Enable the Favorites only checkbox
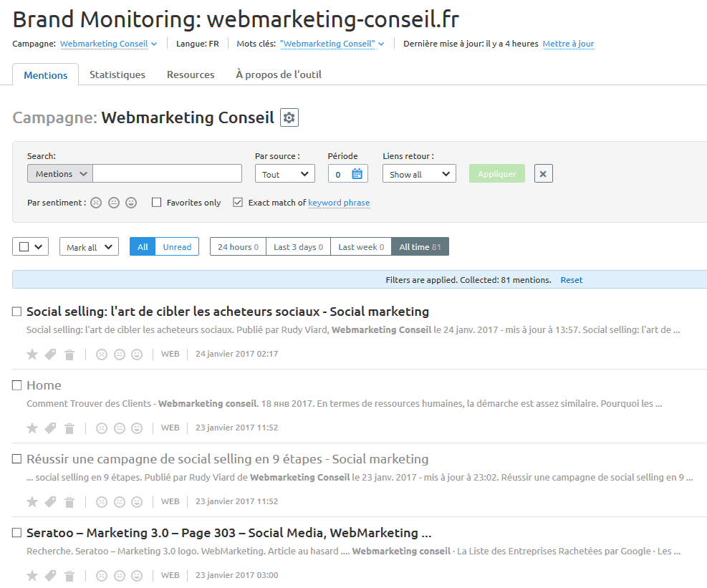This screenshot has height=588, width=707. (156, 203)
